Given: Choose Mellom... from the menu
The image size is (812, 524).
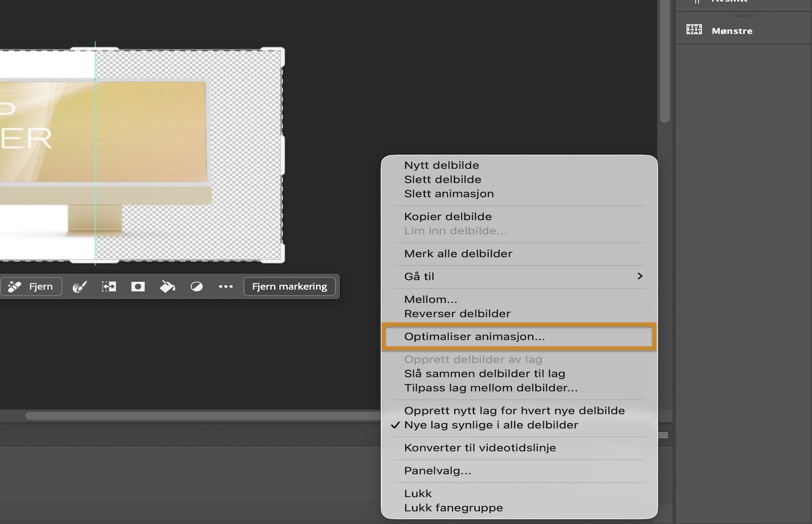Looking at the screenshot, I should [430, 299].
